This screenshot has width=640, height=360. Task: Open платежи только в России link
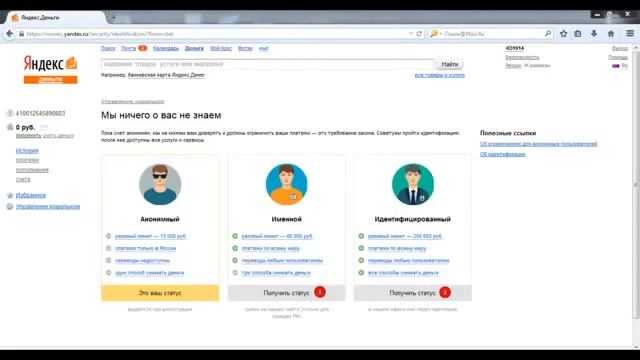145,248
